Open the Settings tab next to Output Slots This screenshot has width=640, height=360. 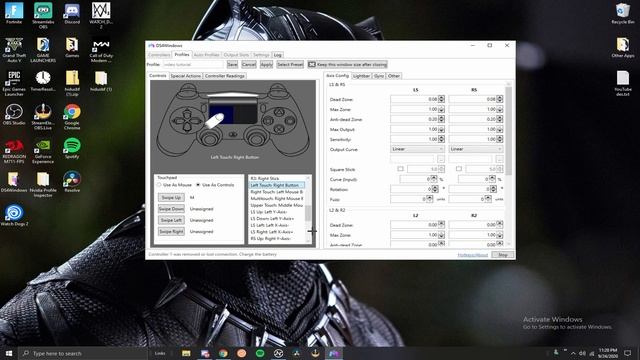(261, 55)
